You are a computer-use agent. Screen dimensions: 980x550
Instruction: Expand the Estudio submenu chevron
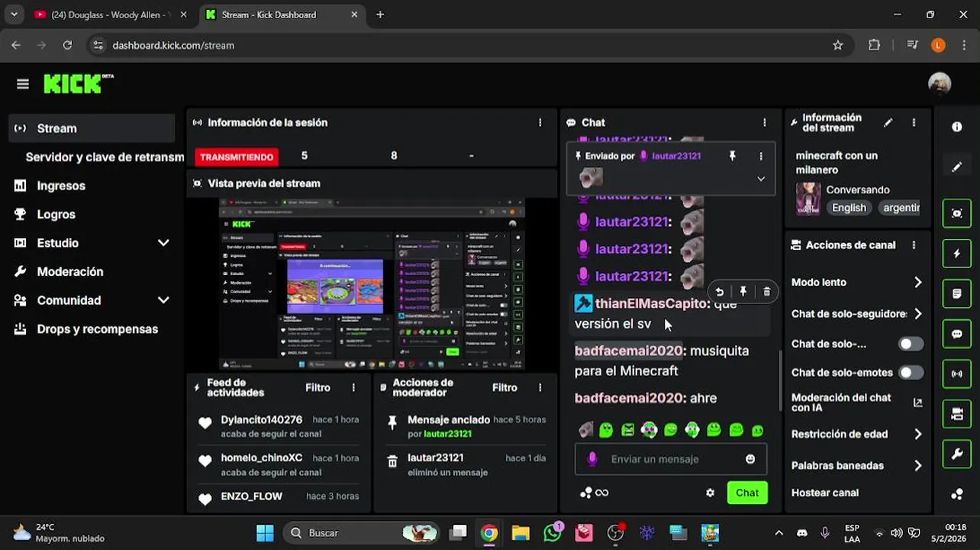[x=163, y=243]
